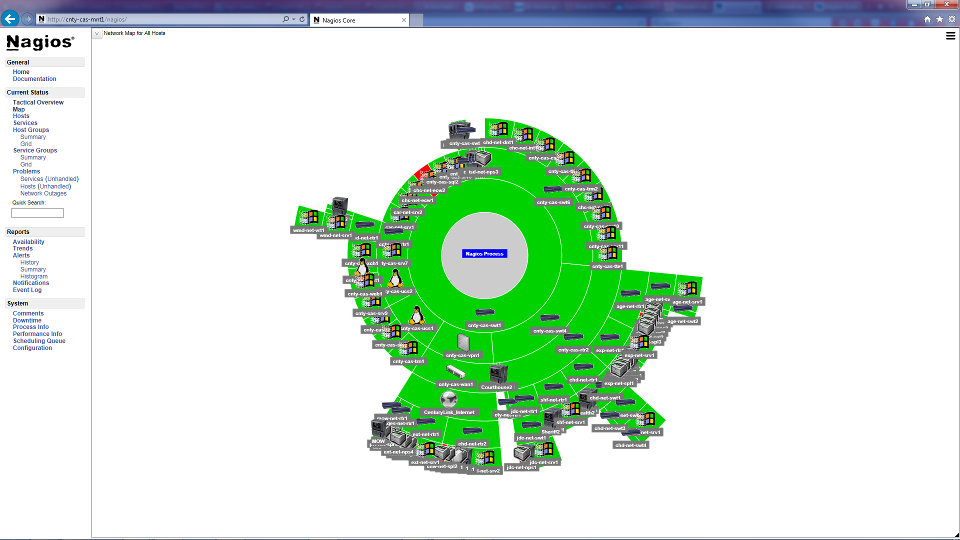The height and width of the screenshot is (540, 960).
Task: Click the Scheduling Queue link
Action: [x=39, y=341]
